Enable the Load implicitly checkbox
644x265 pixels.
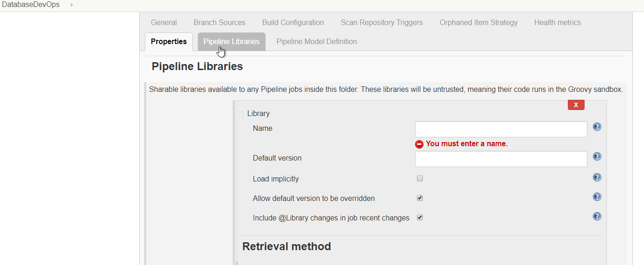coord(420,179)
